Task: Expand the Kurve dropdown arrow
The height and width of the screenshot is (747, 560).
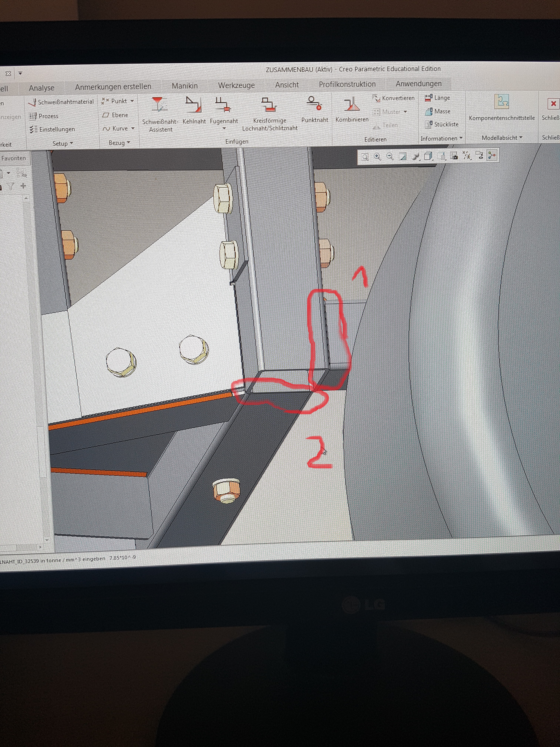Action: (133, 128)
